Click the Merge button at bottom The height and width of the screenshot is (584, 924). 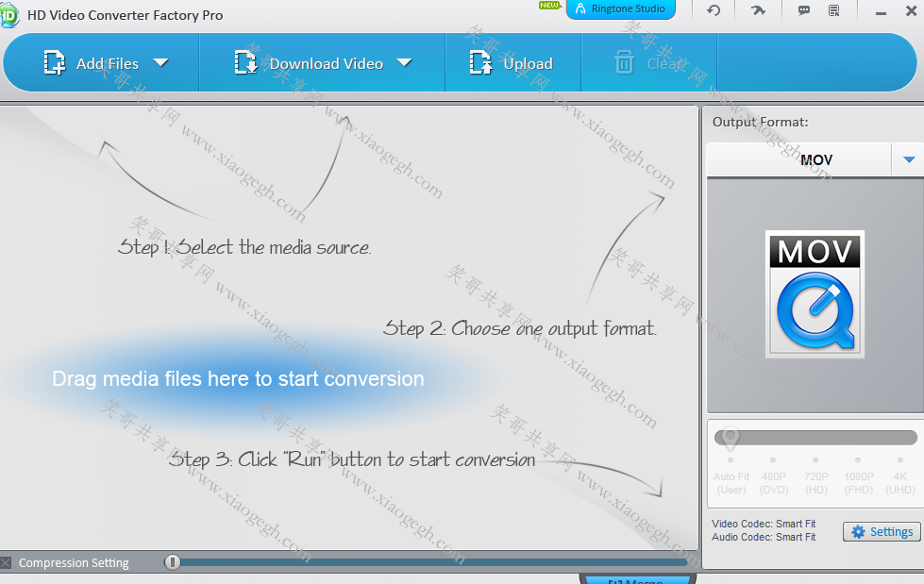tap(638, 580)
